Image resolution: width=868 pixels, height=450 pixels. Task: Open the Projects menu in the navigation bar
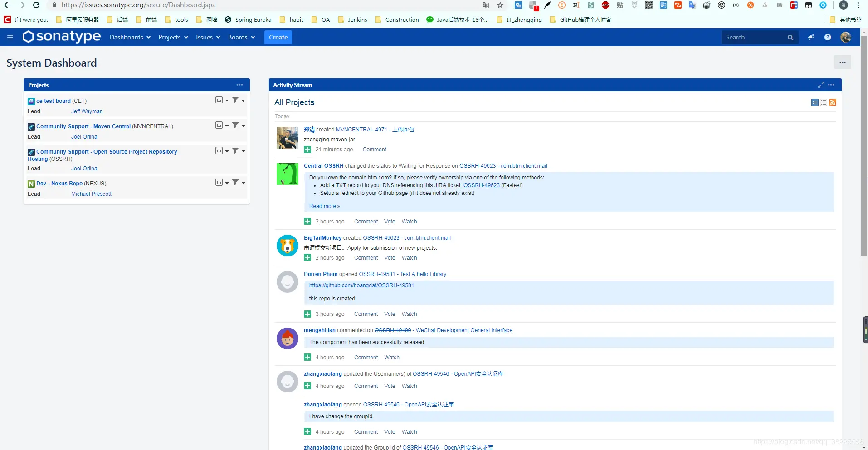point(173,37)
